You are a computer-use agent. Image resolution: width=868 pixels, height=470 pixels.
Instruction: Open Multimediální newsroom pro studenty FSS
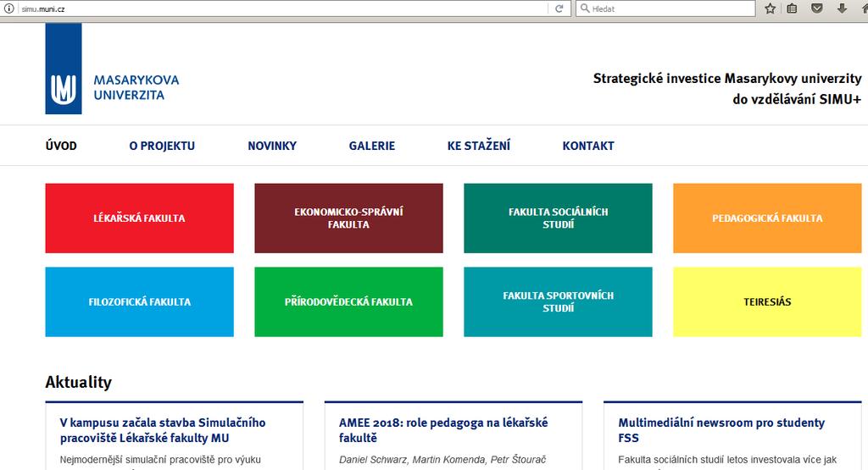(721, 430)
